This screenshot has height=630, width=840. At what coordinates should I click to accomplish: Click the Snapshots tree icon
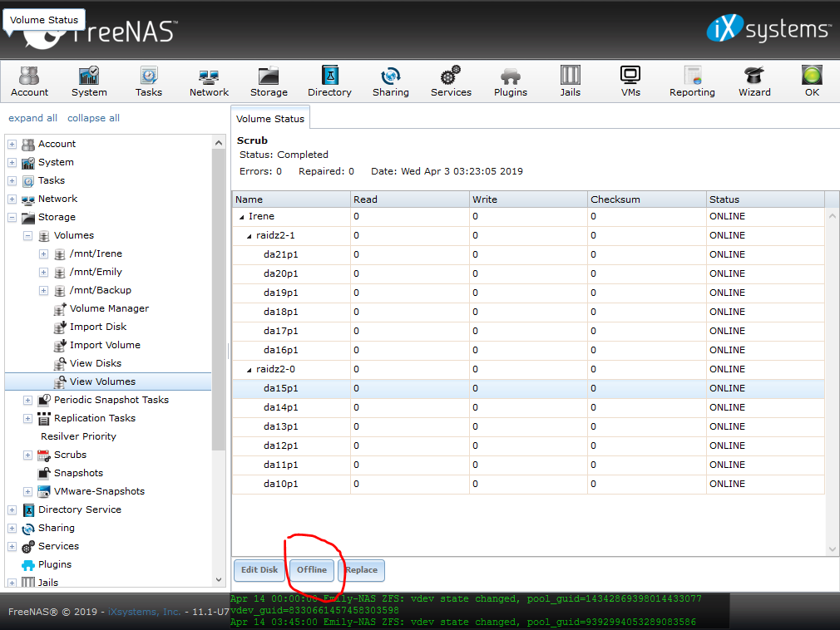tap(44, 473)
